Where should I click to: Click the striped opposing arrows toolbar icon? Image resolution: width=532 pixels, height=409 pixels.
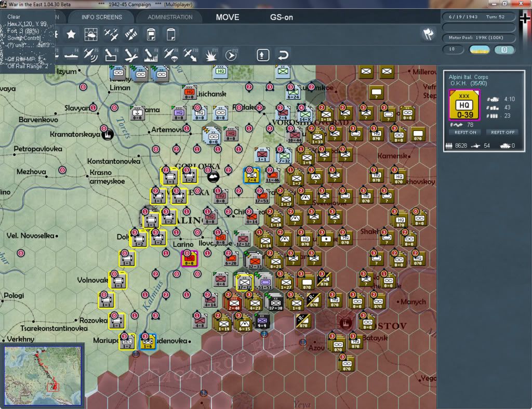(131, 34)
